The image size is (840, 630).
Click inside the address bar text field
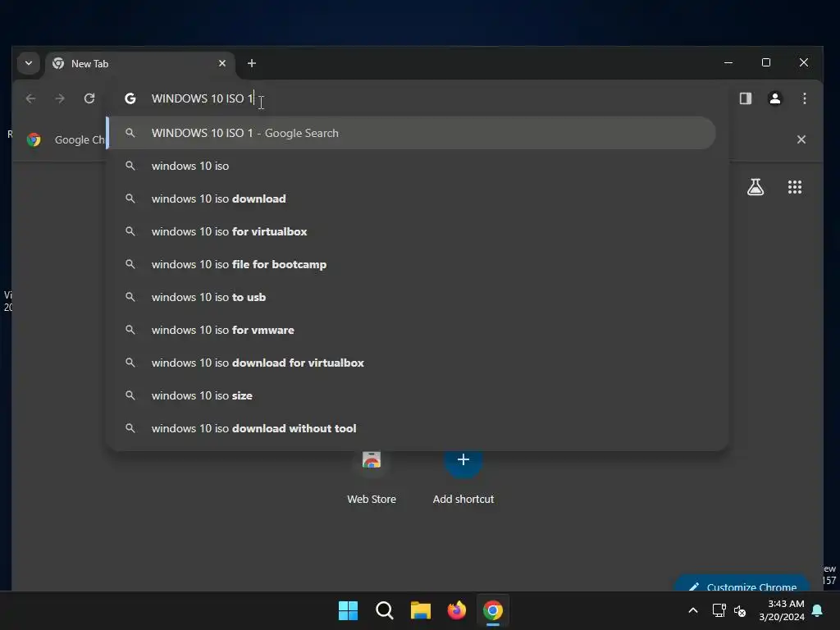click(x=418, y=98)
